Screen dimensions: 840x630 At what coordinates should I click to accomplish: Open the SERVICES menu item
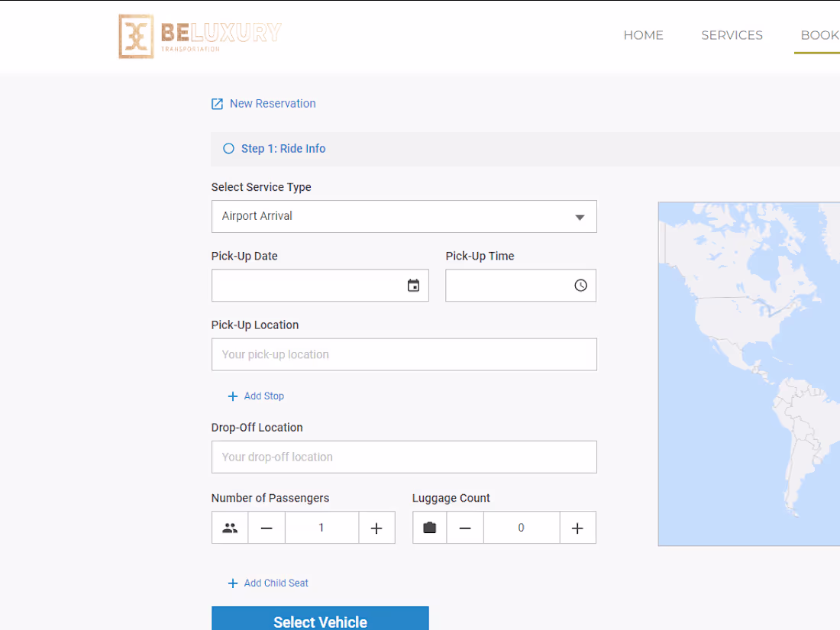(x=732, y=35)
